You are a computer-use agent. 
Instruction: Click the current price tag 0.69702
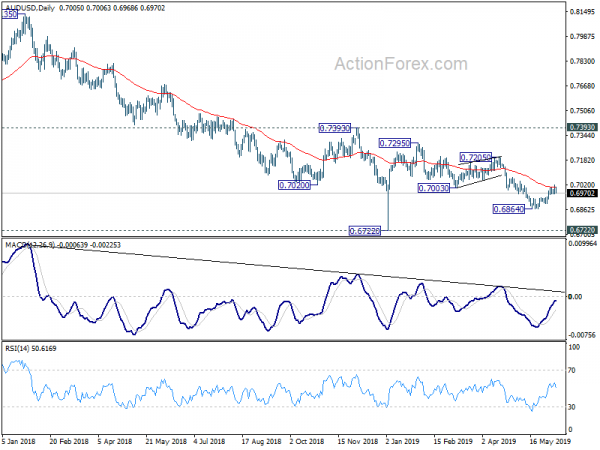582,193
